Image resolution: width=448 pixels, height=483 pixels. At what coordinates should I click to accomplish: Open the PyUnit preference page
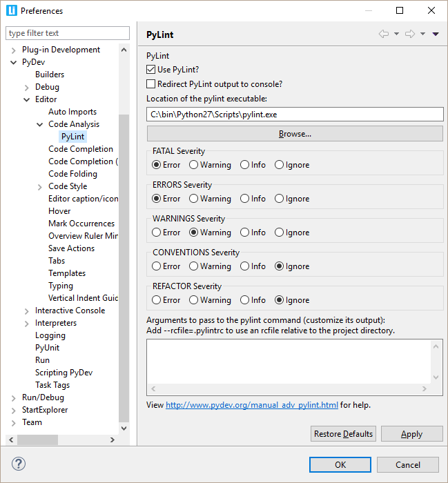[x=47, y=348]
